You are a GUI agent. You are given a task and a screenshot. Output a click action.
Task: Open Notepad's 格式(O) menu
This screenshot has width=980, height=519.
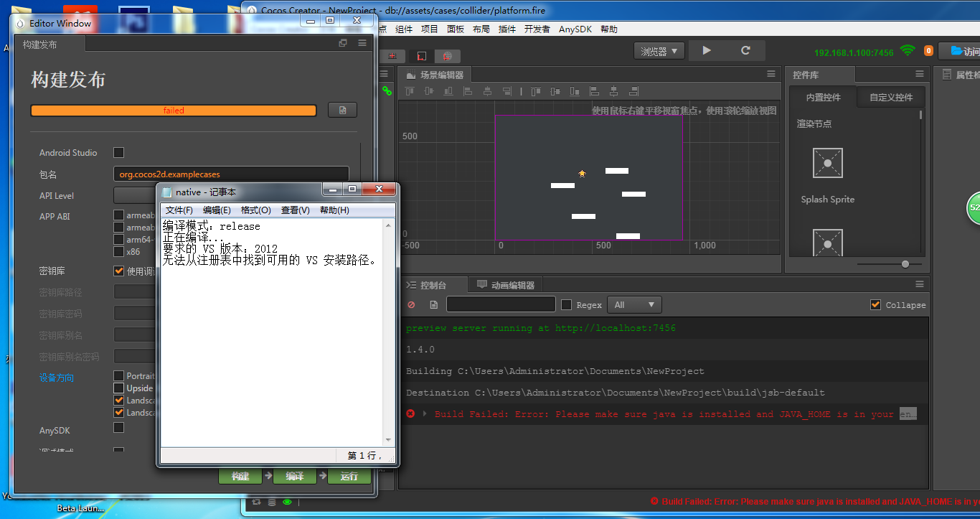point(256,210)
